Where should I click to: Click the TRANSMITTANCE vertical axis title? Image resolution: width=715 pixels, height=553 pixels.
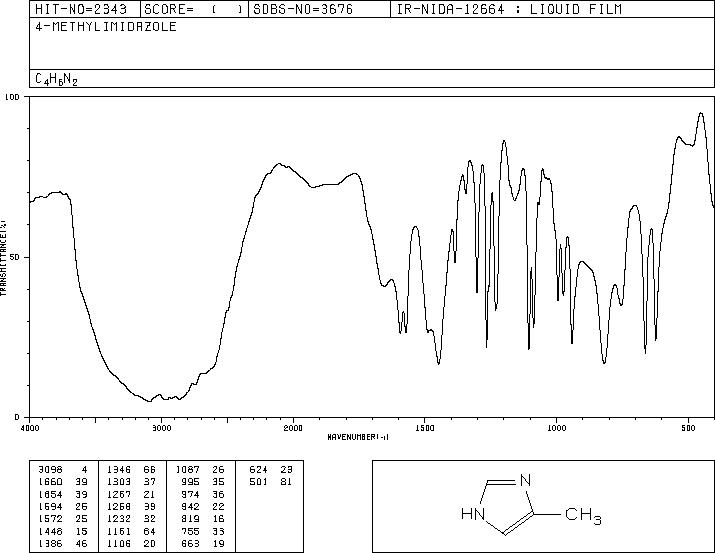[x=3, y=258]
